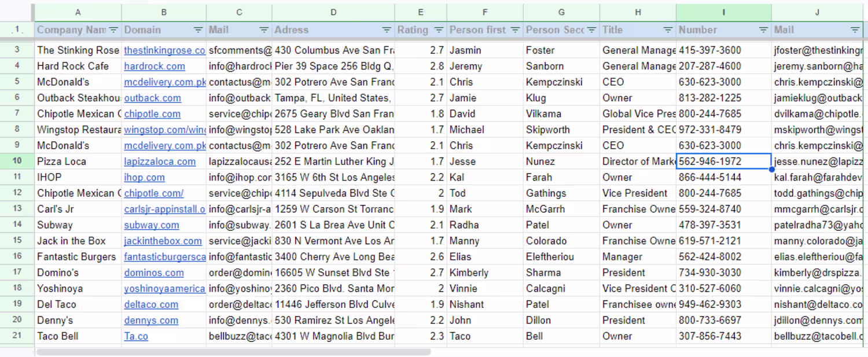This screenshot has width=868, height=357.
Task: Select cell 'Dillon' in row 20
Action: click(562, 320)
